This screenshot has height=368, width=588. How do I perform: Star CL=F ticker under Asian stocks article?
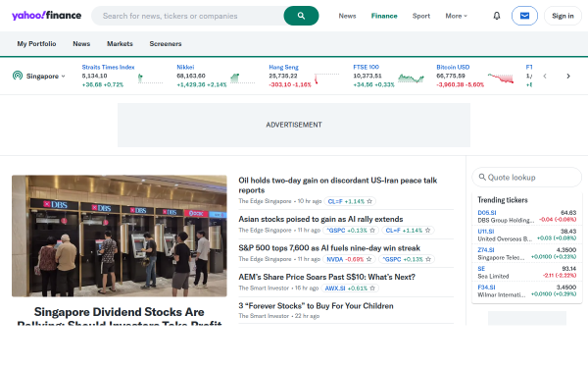pos(427,231)
